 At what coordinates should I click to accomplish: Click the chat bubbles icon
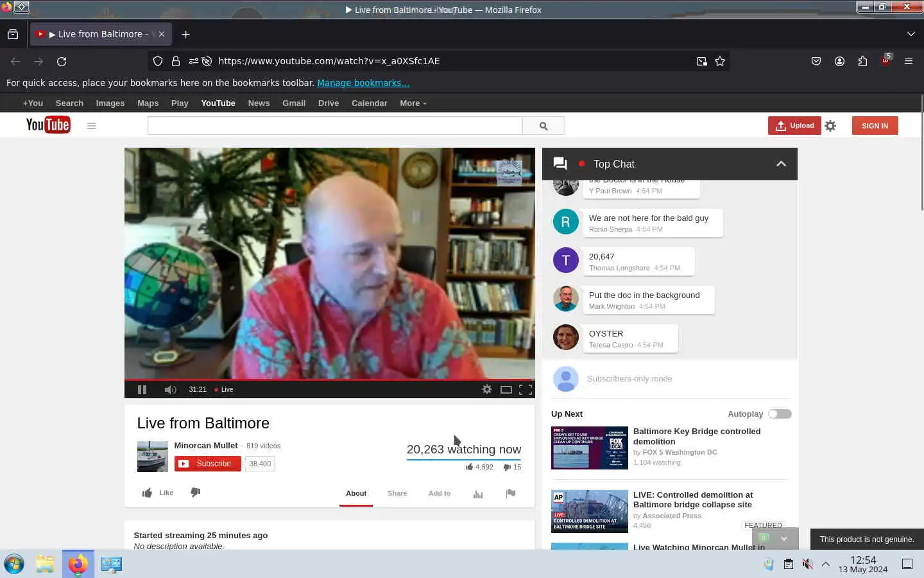pos(560,164)
